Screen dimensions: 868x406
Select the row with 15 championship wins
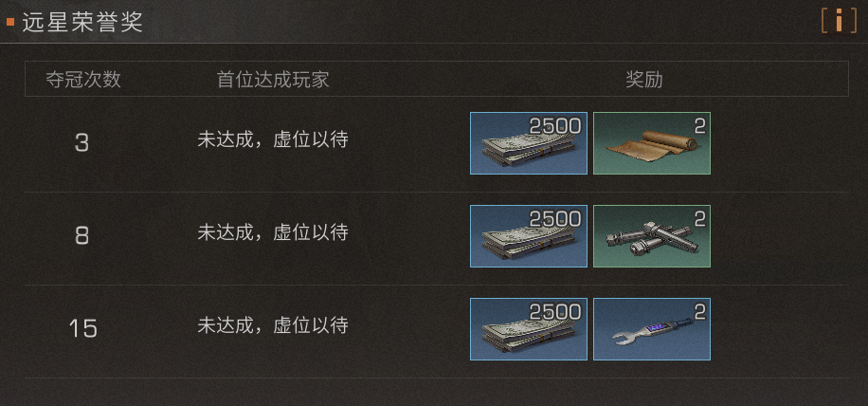pos(436,331)
